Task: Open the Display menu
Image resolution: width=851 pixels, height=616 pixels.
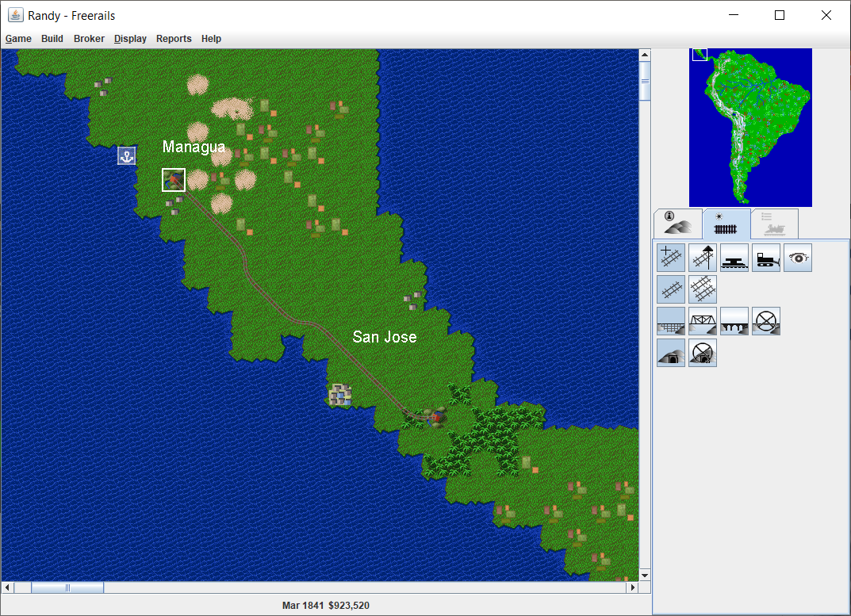Action: (x=130, y=39)
